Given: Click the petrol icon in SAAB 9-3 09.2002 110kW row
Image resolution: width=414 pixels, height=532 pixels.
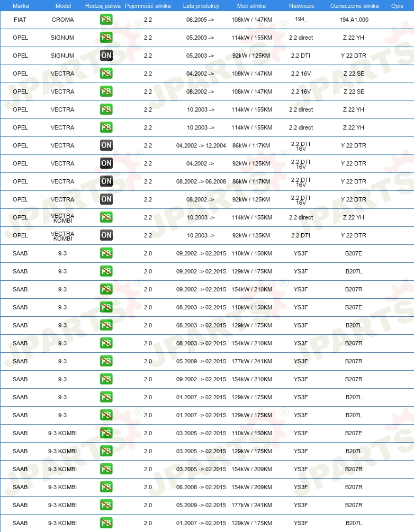Looking at the screenshot, I should (106, 253).
